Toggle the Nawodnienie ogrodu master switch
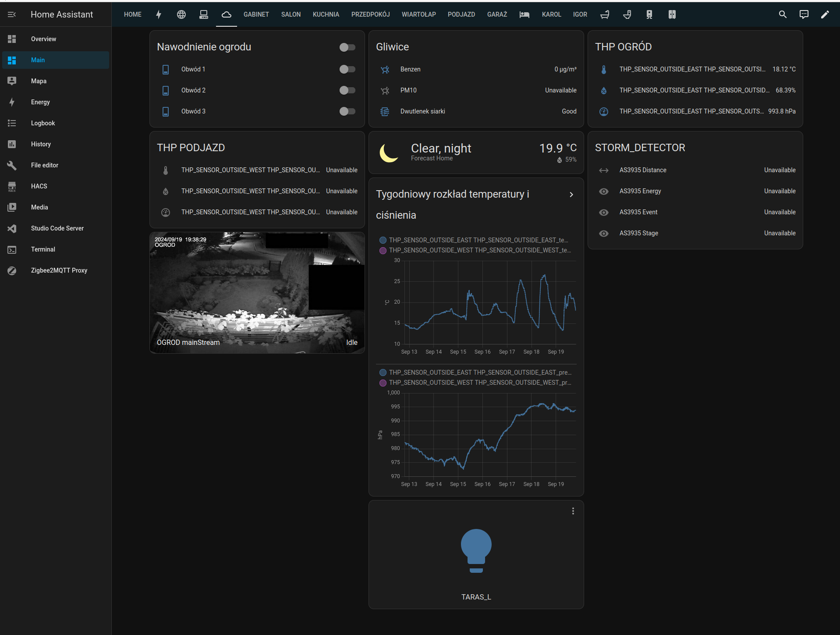The width and height of the screenshot is (840, 635). [347, 47]
